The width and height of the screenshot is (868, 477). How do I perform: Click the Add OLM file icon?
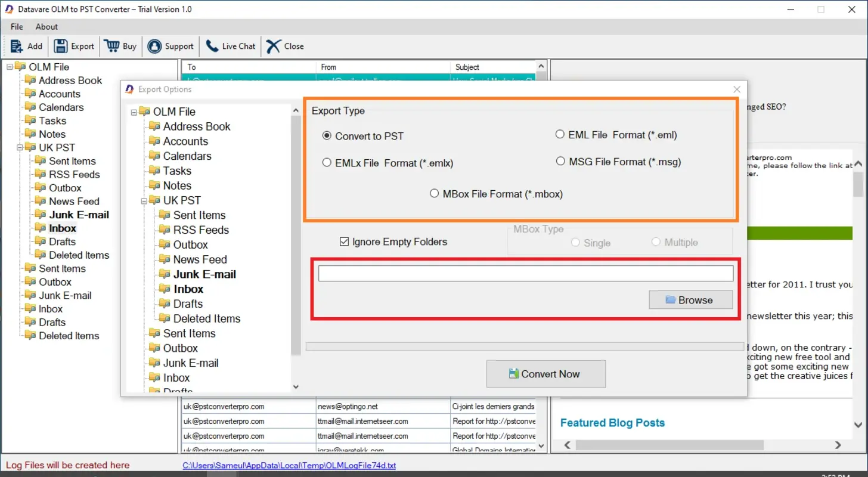coord(13,46)
